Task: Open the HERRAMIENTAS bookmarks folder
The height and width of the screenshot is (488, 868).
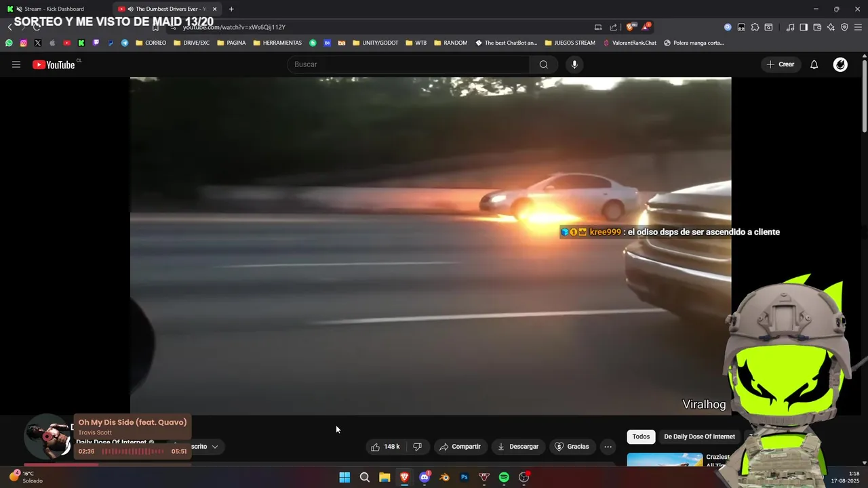Action: pyautogui.click(x=277, y=43)
